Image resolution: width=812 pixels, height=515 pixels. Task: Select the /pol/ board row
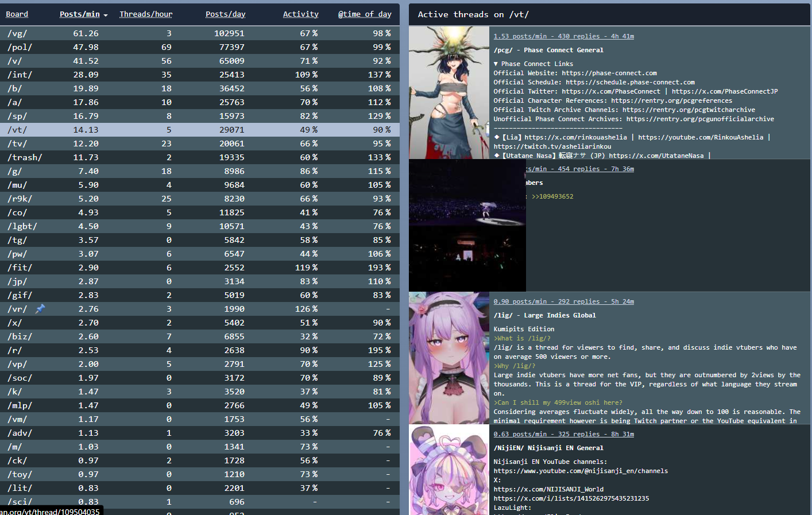[200, 47]
